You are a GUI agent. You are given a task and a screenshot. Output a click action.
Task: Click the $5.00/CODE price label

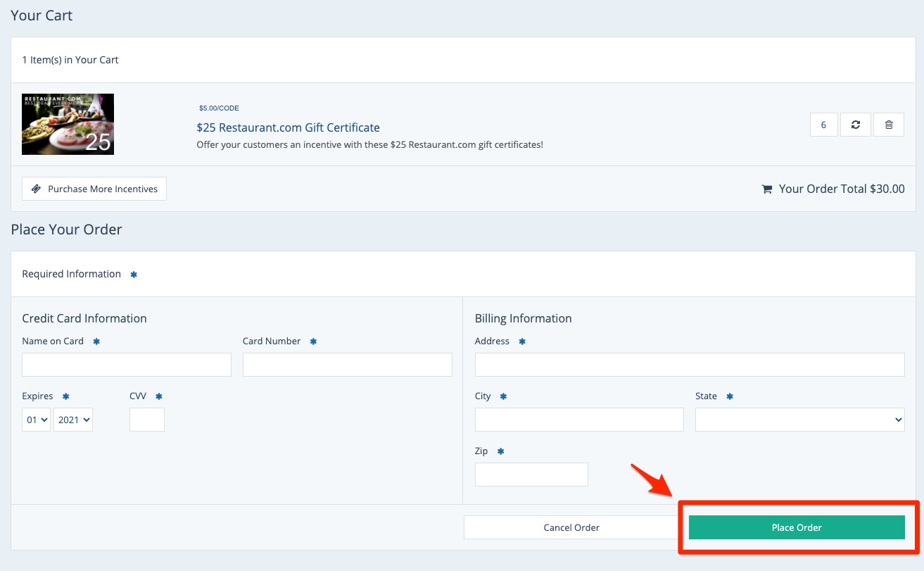(219, 108)
